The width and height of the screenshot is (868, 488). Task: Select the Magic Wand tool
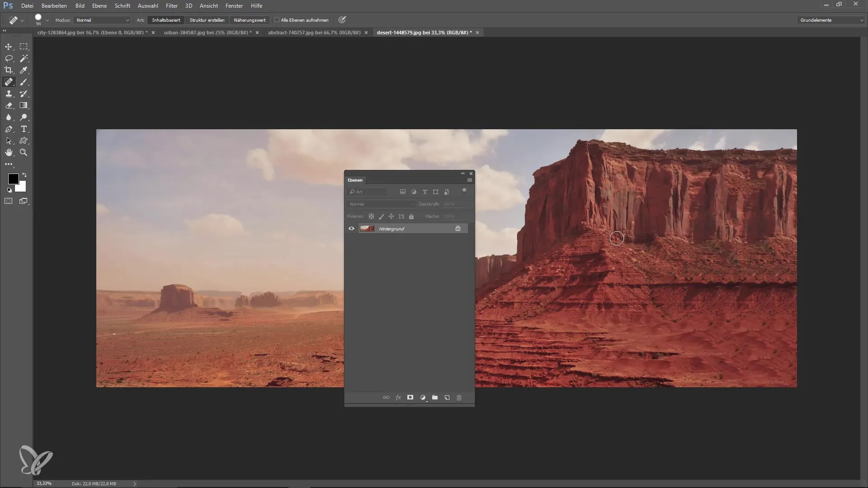click(x=24, y=58)
